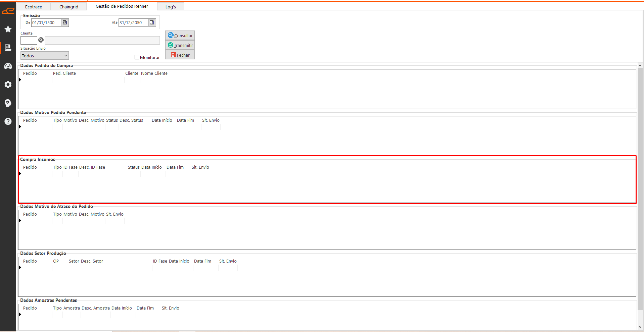644x332 pixels.
Task: Open favorites star in sidebar
Action: click(x=8, y=29)
